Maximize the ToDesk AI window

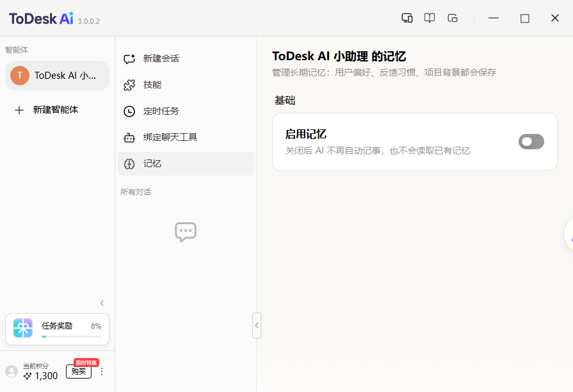pyautogui.click(x=525, y=19)
